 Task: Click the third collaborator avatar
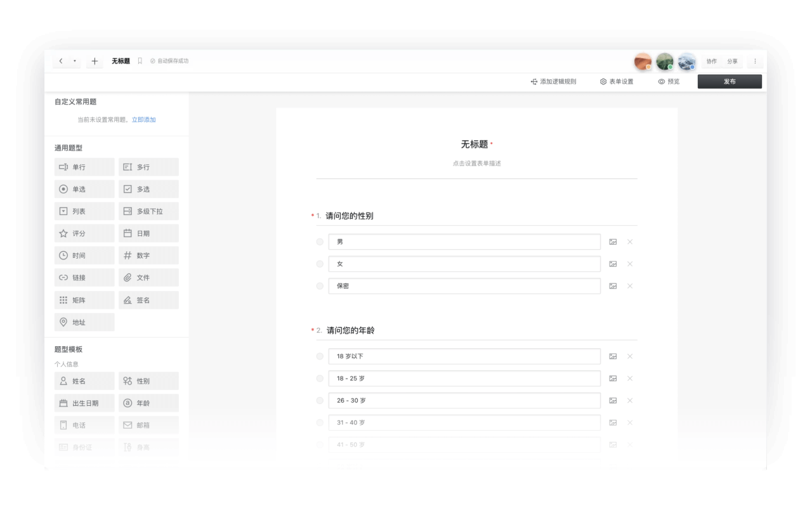pyautogui.click(x=686, y=62)
